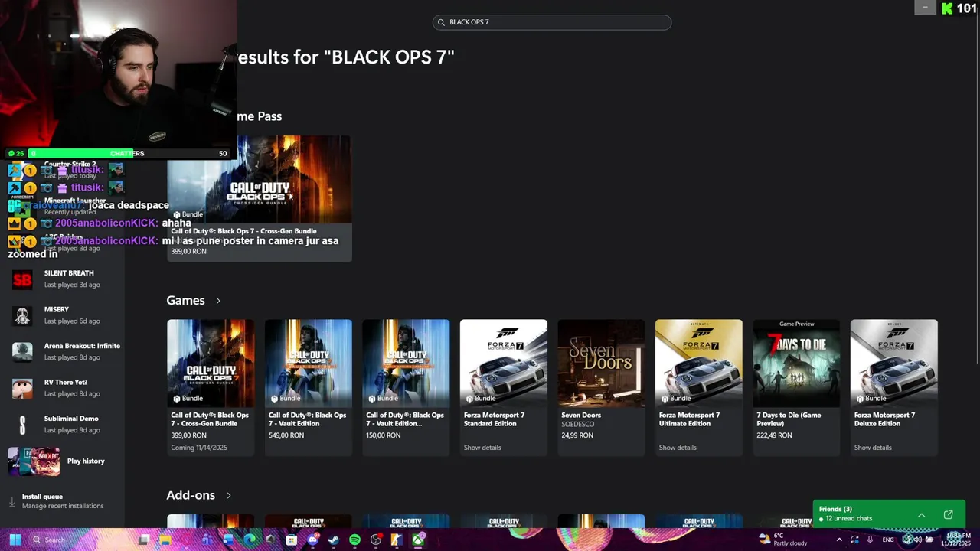Screen dimensions: 980x551
Task: Open the Seven Doors game card
Action: [601, 387]
